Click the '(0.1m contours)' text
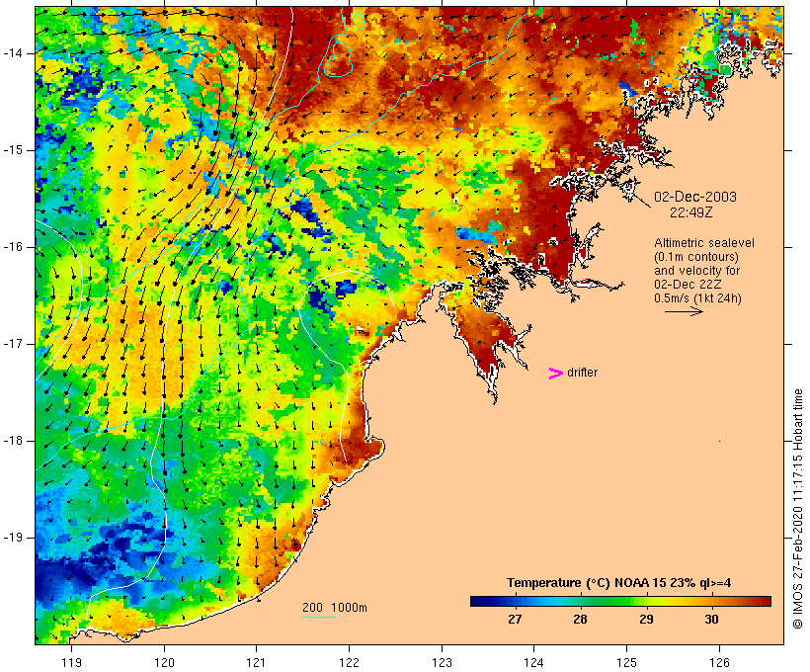This screenshot has height=672, width=810. 696,257
